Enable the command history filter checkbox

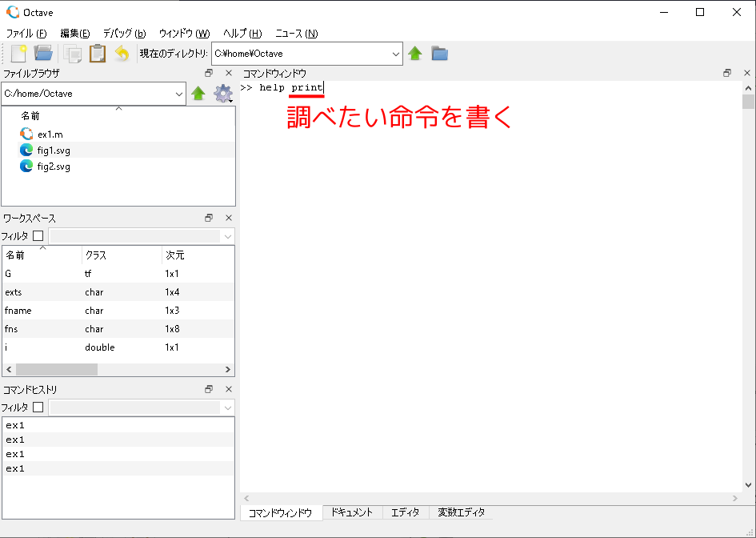38,408
